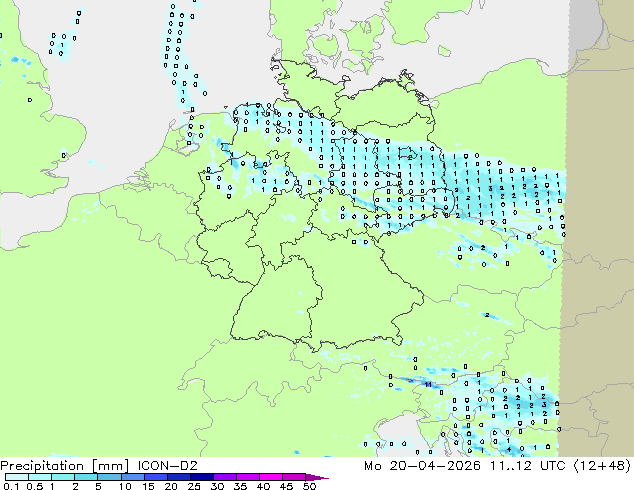Viewport: 634px width, 490px height.
Task: Select the 25–30 mm dark blue swatch
Action: 201,477
